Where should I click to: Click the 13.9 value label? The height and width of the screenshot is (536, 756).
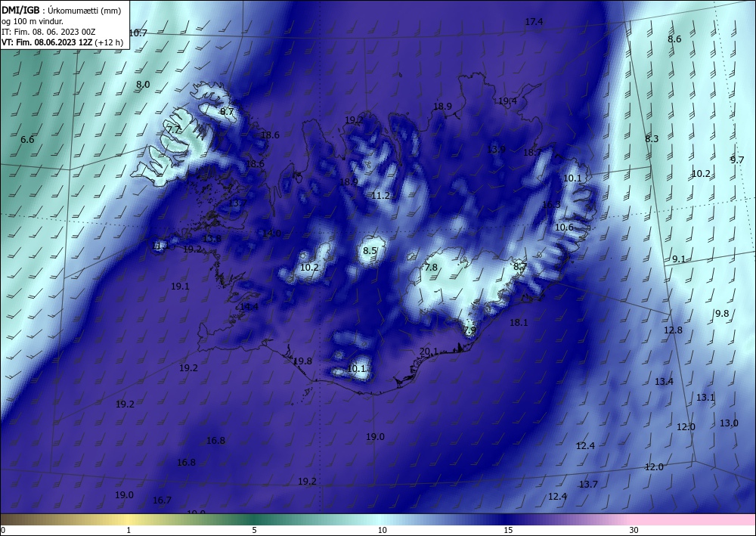(496, 150)
